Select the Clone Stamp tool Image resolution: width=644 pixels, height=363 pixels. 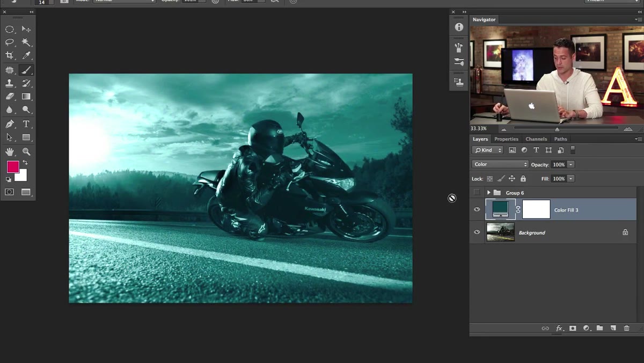coord(10,83)
